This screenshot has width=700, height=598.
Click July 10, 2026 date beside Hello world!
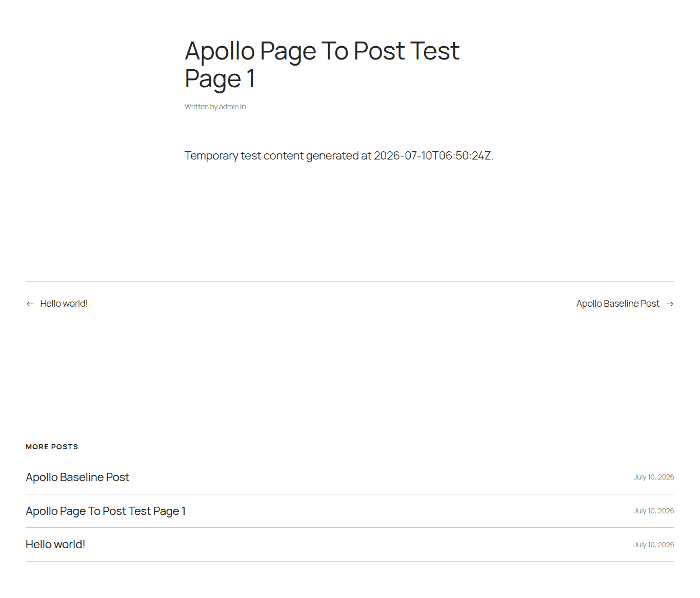point(654,545)
